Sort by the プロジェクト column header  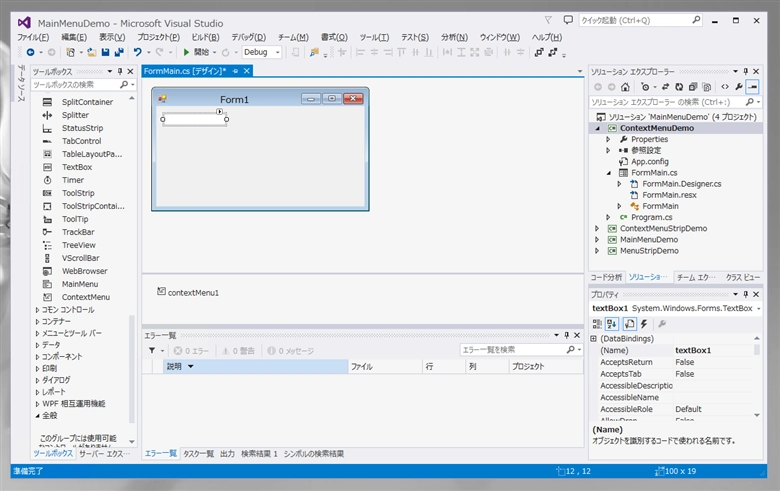point(546,367)
